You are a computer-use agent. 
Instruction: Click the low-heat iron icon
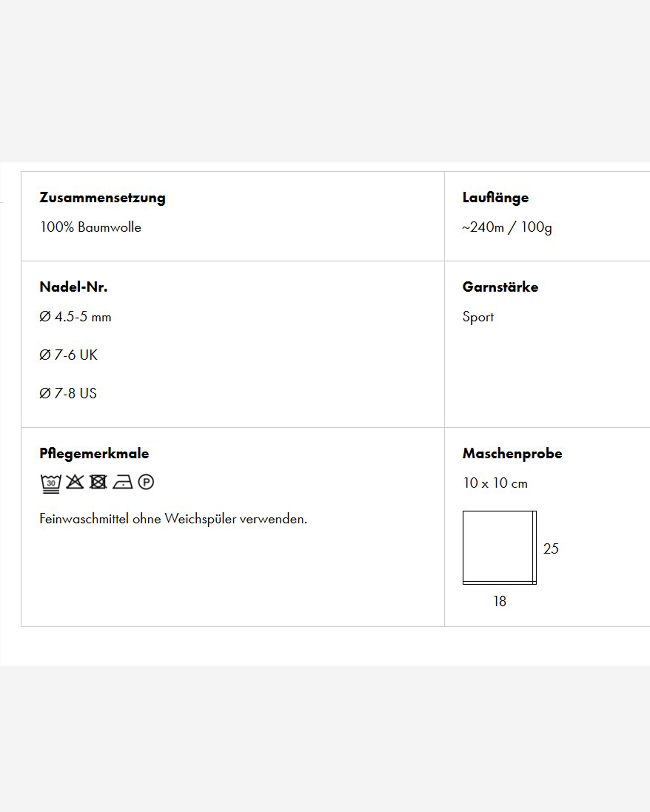coord(122,482)
